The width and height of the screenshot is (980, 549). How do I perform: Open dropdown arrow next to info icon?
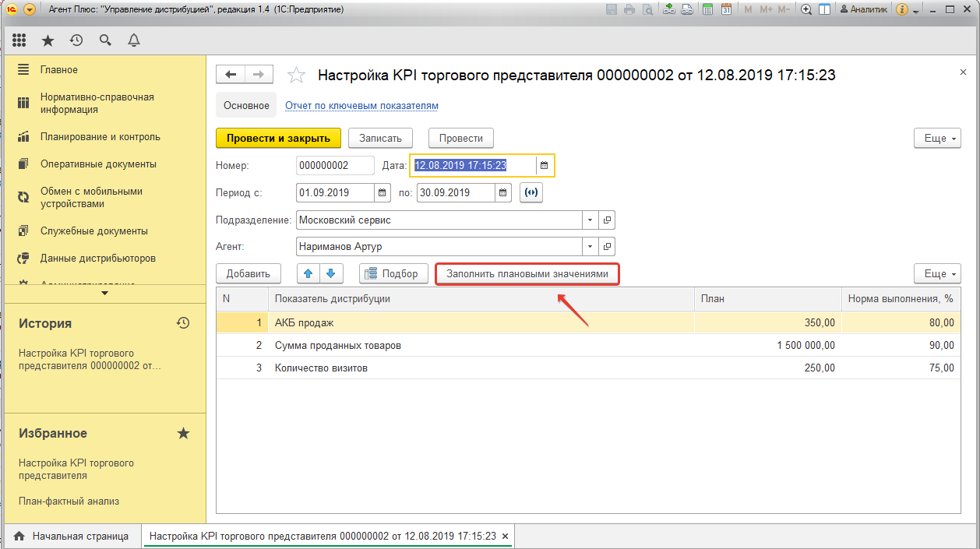(916, 10)
